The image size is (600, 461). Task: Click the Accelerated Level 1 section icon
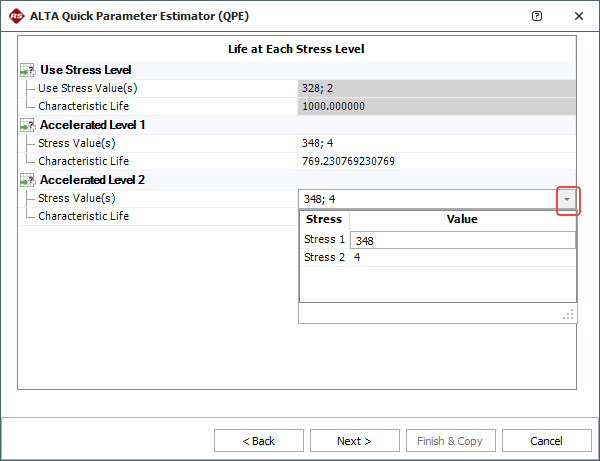pyautogui.click(x=27, y=125)
